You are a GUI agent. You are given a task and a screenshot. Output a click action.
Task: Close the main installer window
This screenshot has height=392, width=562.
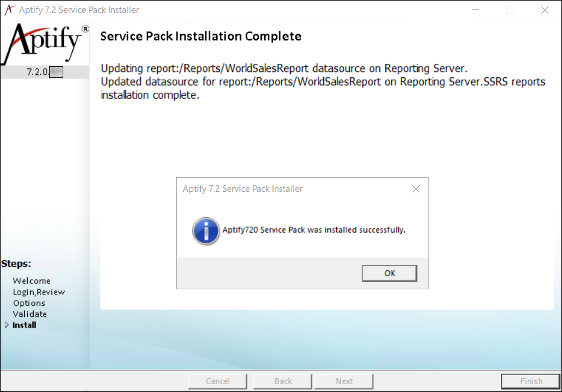coord(545,10)
